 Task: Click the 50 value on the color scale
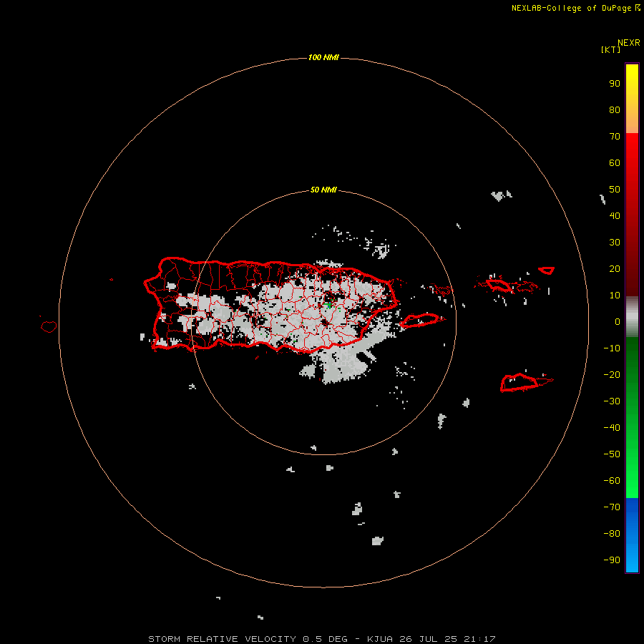point(615,190)
